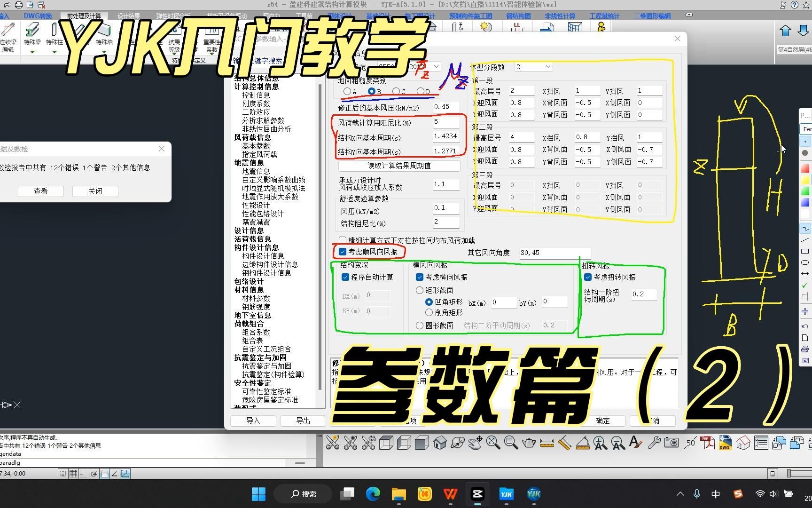
Task: Select the house home-view icon
Action: (440, 443)
